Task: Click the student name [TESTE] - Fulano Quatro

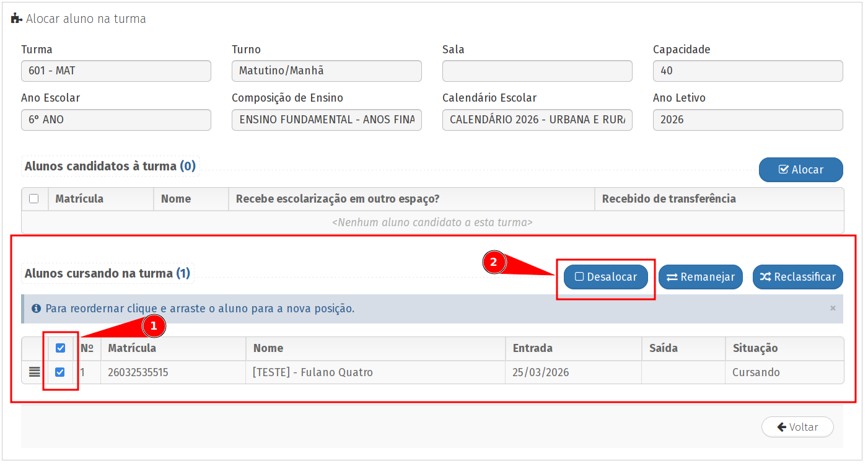Action: tap(313, 372)
